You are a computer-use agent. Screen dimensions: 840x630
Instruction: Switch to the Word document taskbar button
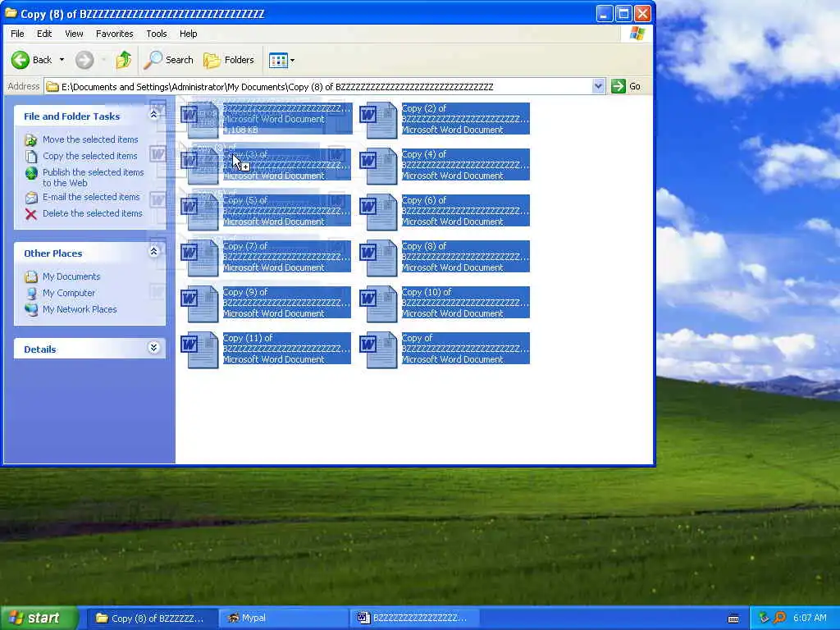pyautogui.click(x=415, y=619)
